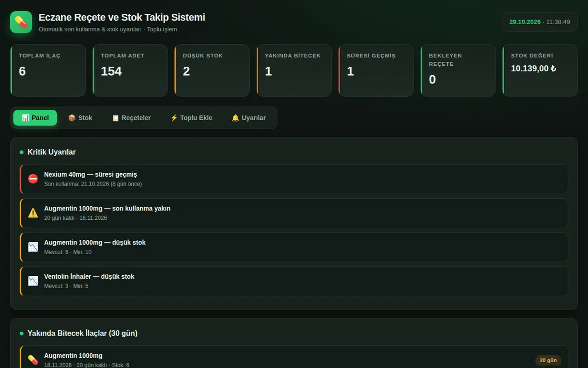The width and height of the screenshot is (588, 368).
Task: Click the yellow warning triangle for Augmentin expiry
Action: pyautogui.click(x=33, y=213)
